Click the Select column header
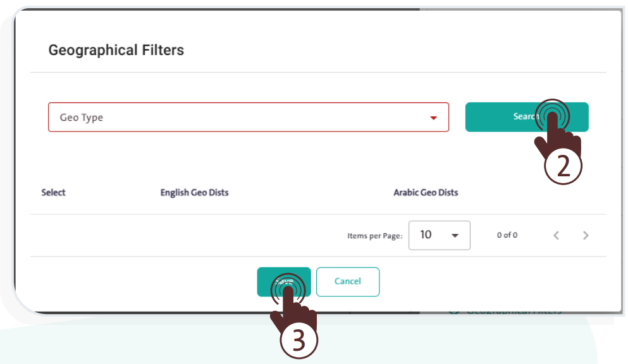 click(x=53, y=192)
